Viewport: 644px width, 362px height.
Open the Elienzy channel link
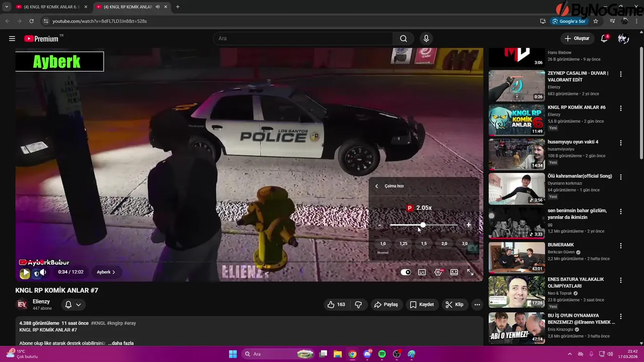pos(41,302)
